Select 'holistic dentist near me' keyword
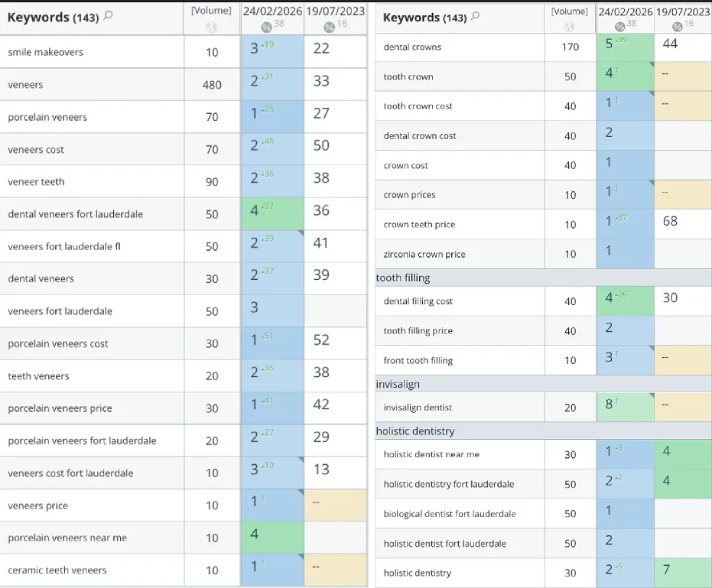The height and width of the screenshot is (588, 712). click(431, 454)
